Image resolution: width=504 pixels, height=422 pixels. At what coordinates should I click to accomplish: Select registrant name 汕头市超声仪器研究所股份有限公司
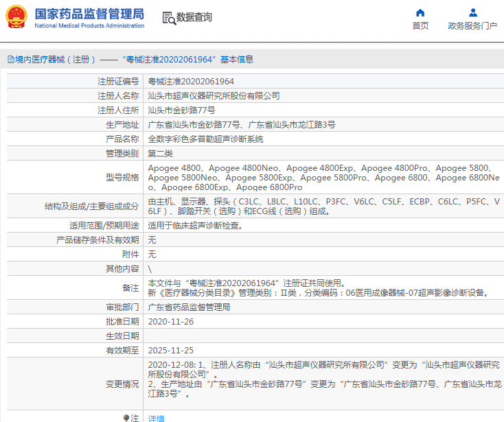pyautogui.click(x=214, y=95)
